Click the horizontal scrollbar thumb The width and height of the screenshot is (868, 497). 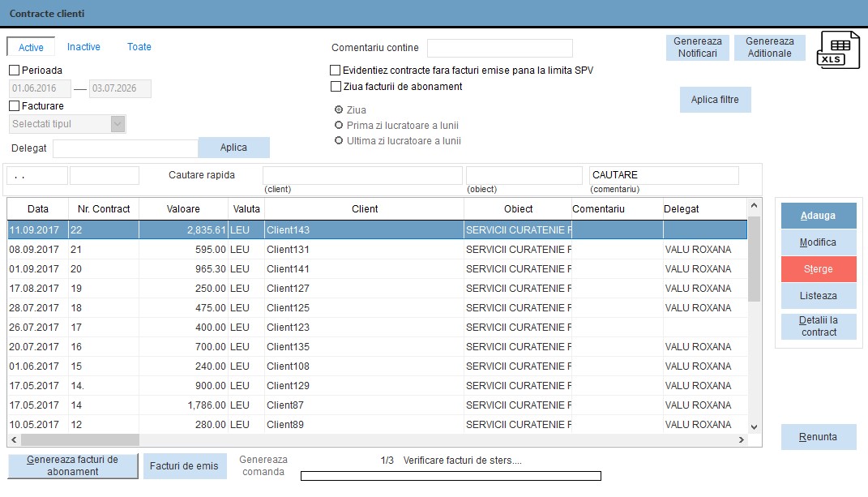79,440
